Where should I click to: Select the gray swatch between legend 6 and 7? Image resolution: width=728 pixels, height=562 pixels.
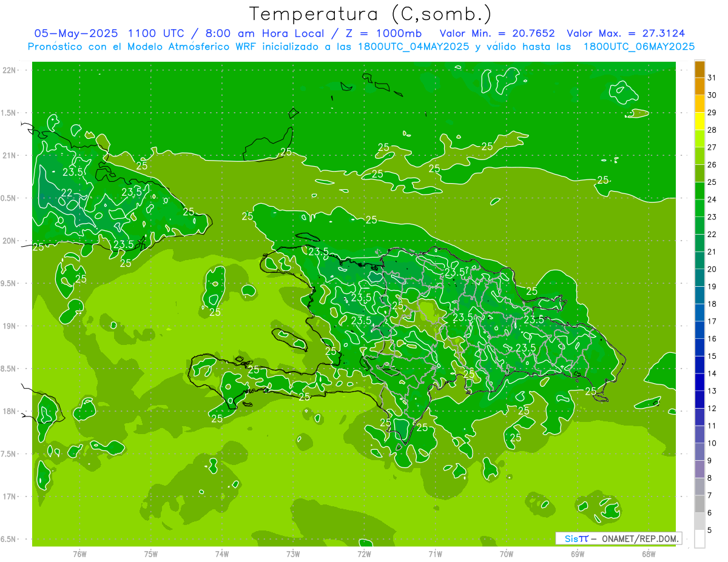tap(699, 503)
